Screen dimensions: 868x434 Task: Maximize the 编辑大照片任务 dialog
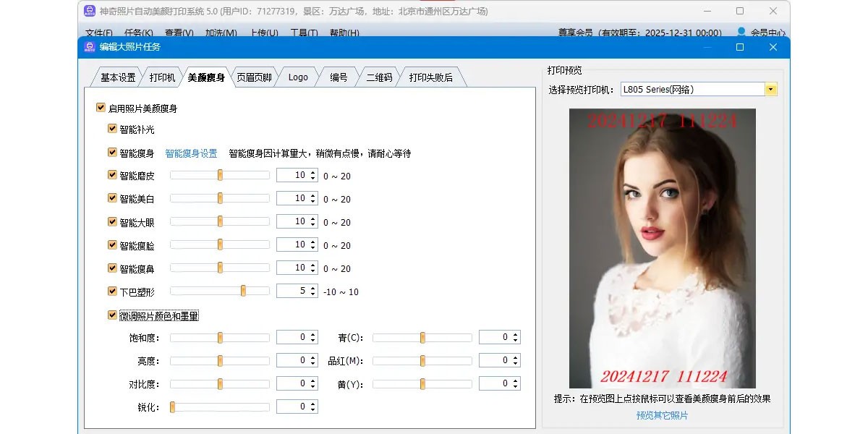[739, 47]
